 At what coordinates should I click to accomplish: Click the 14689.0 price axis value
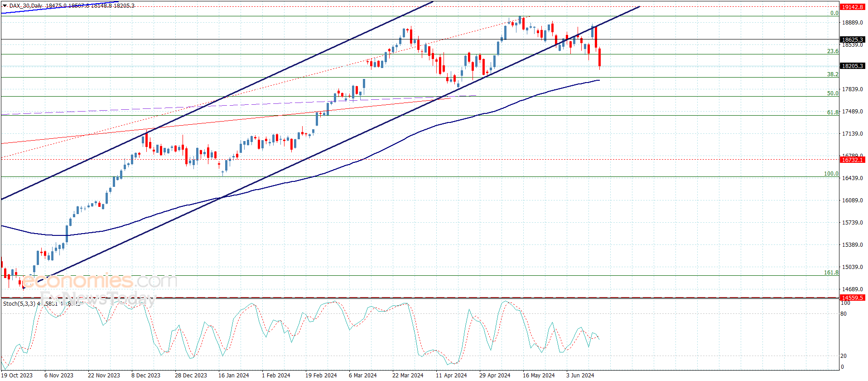pyautogui.click(x=852, y=289)
